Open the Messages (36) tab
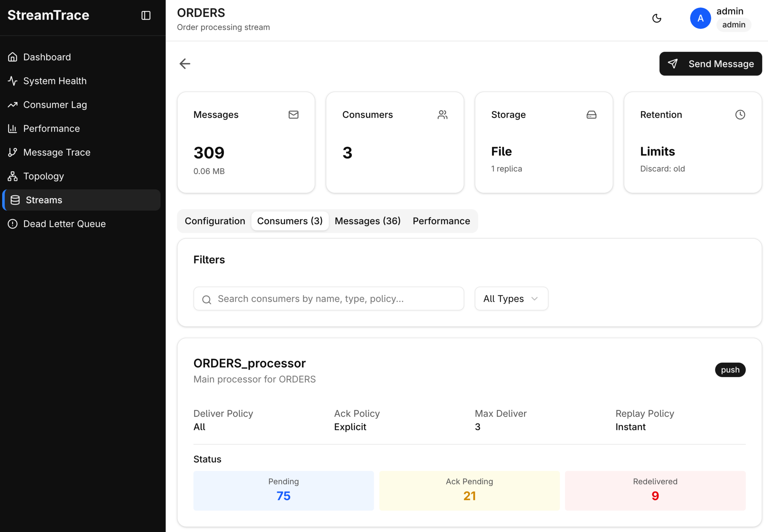 click(x=368, y=221)
